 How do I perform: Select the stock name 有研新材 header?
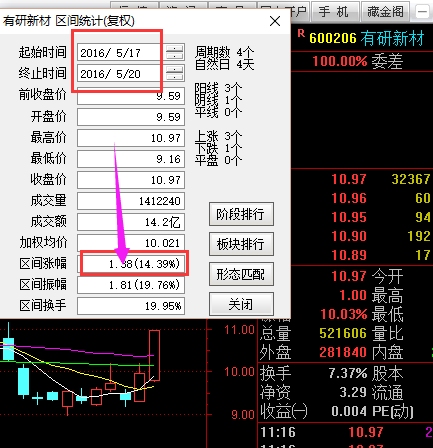(x=392, y=38)
